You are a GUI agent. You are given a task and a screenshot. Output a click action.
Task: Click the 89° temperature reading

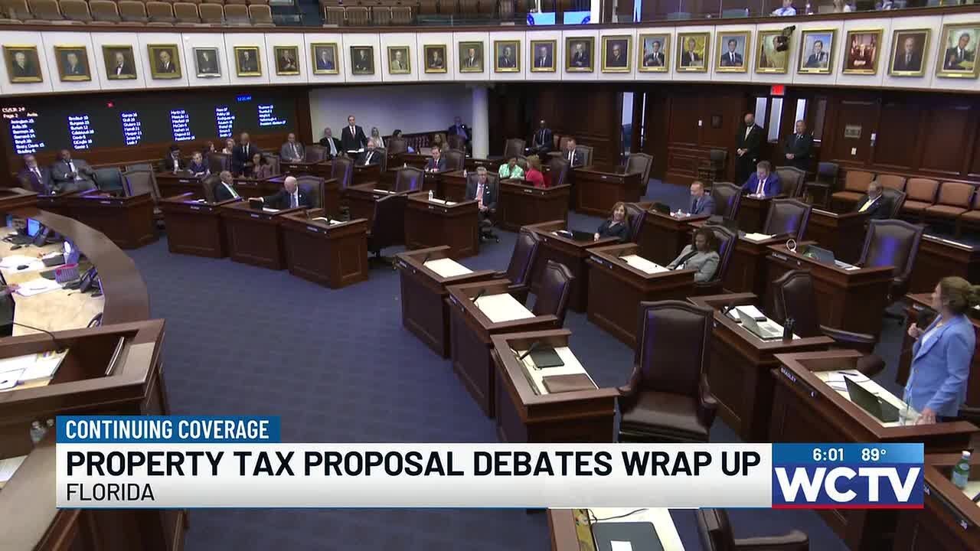(874, 455)
